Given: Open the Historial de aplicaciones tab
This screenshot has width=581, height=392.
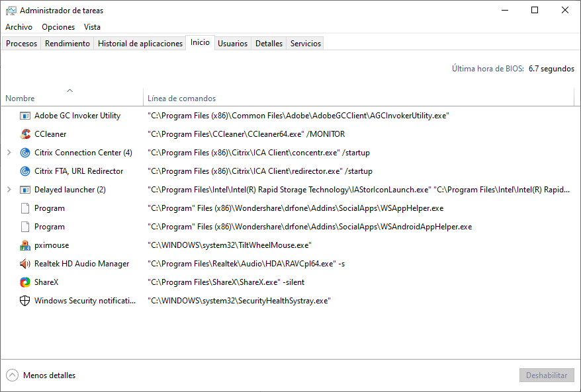Looking at the screenshot, I should coord(140,44).
